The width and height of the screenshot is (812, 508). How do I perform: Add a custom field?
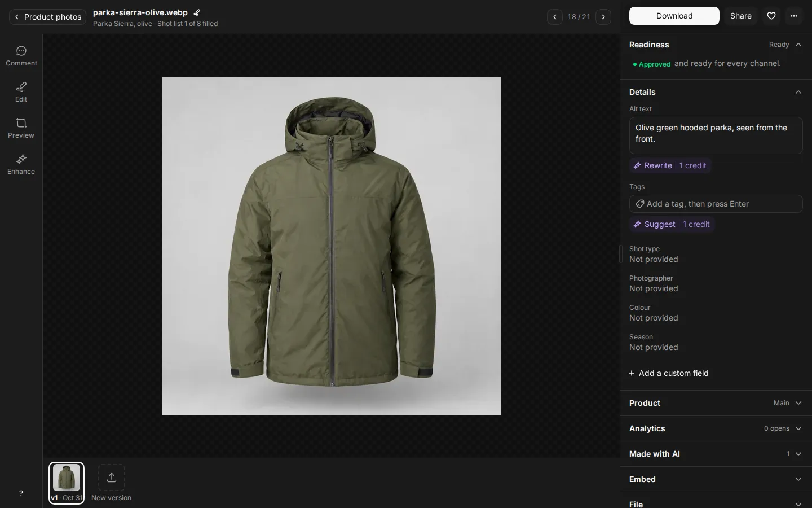(669, 373)
